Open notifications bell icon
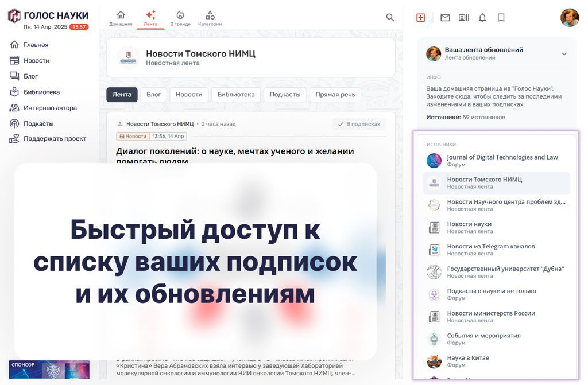The image size is (588, 385). click(x=482, y=18)
